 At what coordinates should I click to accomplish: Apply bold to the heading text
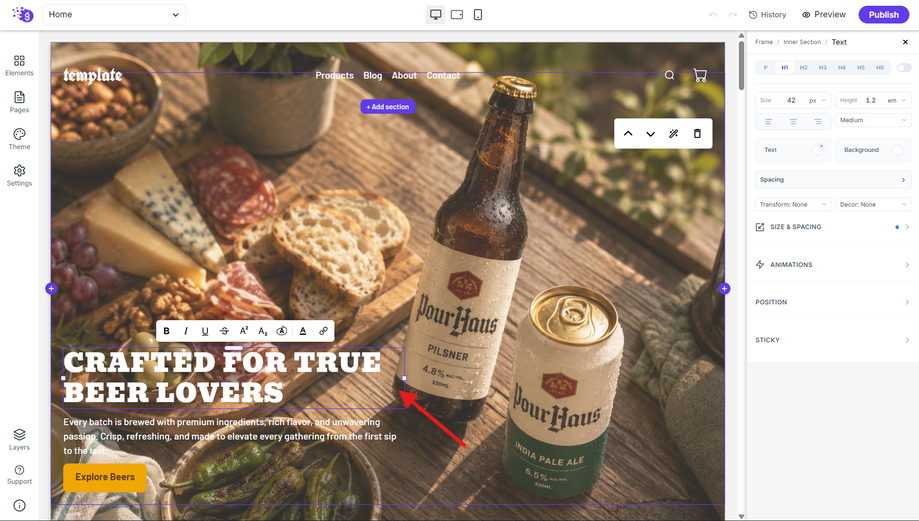[x=166, y=331]
